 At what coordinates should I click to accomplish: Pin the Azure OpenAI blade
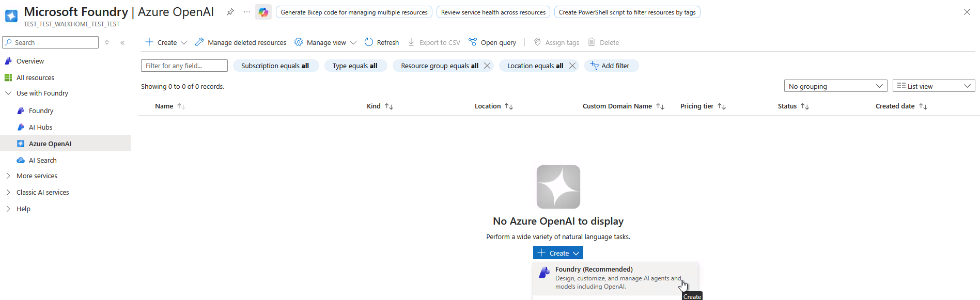click(230, 12)
